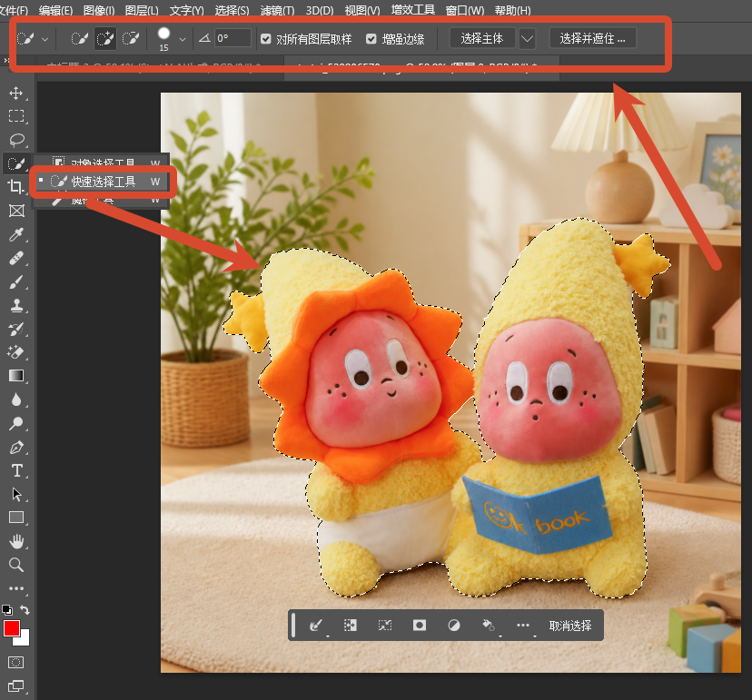Screen dimensions: 752x700
Task: Click the 选择并遮住 button
Action: tap(592, 38)
